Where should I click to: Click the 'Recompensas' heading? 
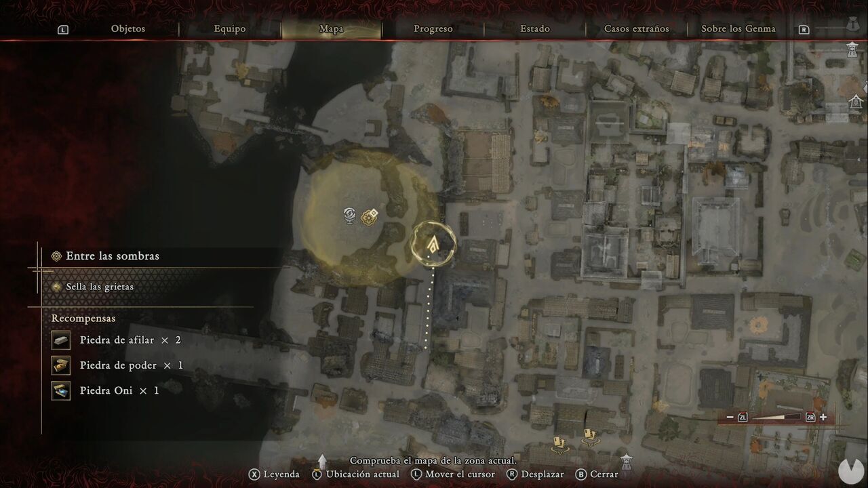(x=83, y=319)
